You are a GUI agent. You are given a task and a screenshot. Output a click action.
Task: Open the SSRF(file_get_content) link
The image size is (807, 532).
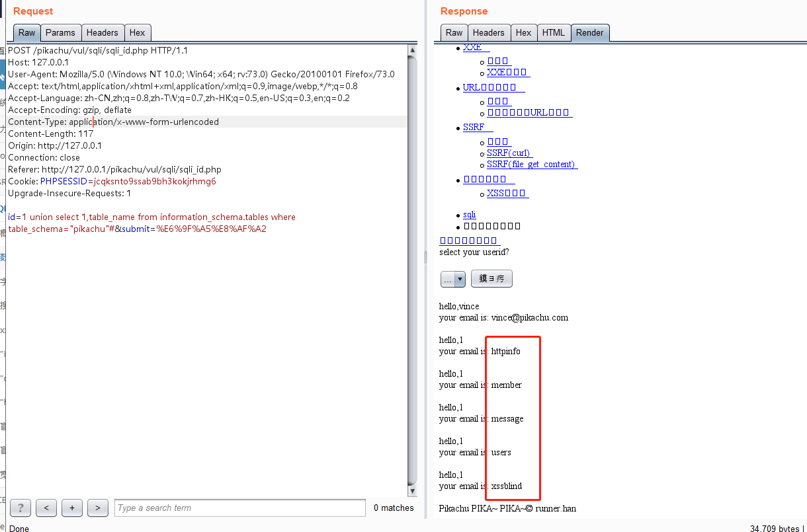click(x=532, y=164)
